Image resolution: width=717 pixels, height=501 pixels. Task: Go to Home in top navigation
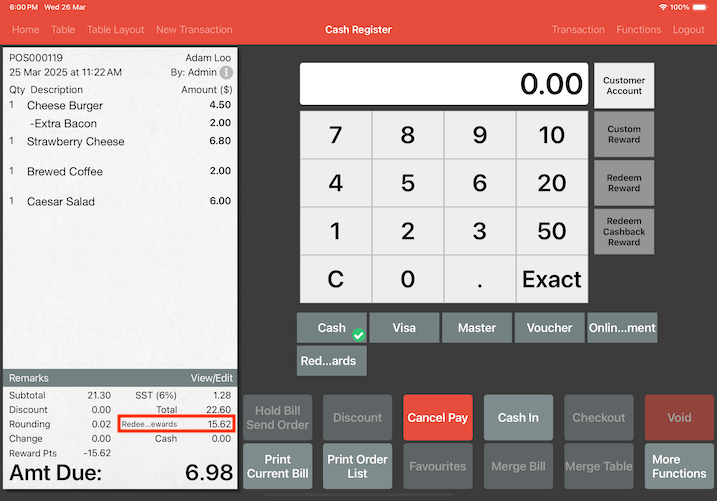click(x=26, y=30)
